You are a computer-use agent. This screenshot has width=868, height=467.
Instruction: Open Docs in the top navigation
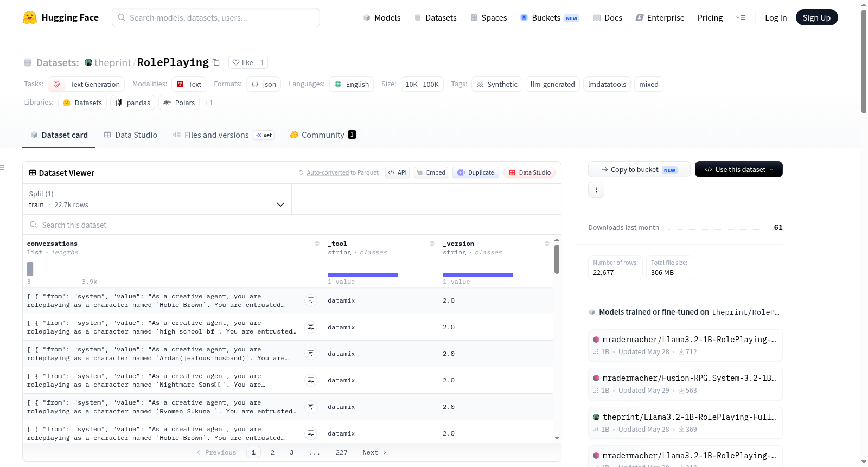pyautogui.click(x=608, y=17)
